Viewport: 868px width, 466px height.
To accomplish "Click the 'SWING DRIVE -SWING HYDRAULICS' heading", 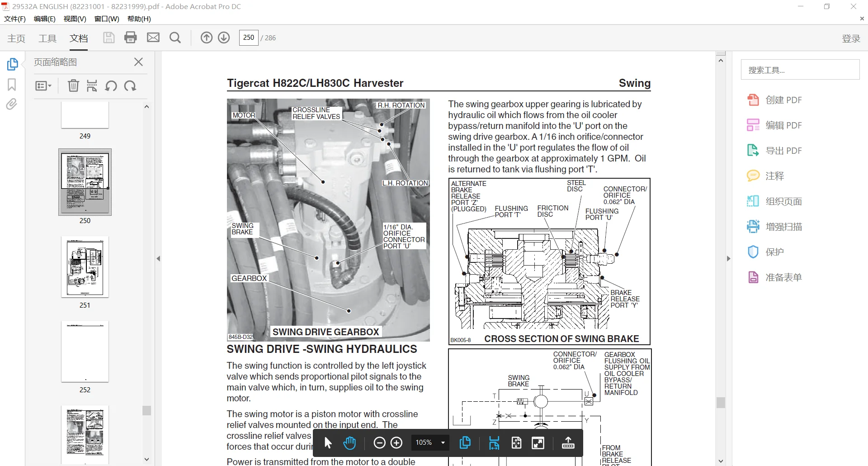I will [x=322, y=349].
